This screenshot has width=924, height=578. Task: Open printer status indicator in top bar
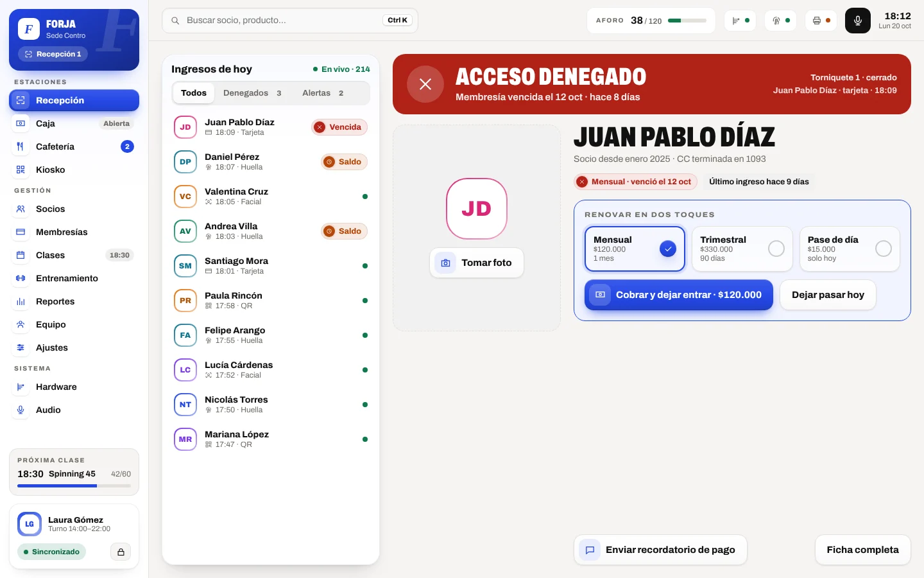point(821,21)
